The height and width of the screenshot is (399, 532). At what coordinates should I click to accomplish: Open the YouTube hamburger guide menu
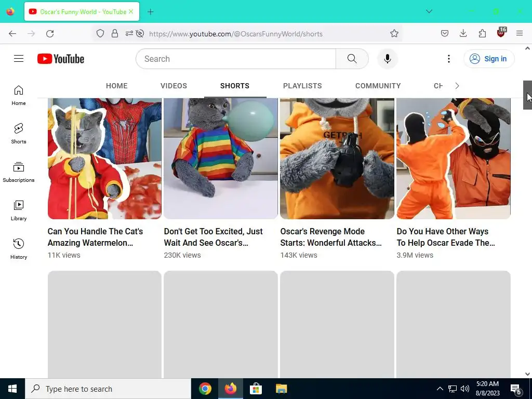coord(19,59)
